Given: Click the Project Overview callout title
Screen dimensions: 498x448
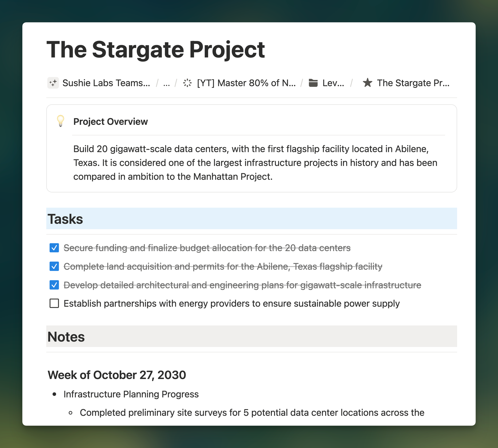Looking at the screenshot, I should click(110, 122).
